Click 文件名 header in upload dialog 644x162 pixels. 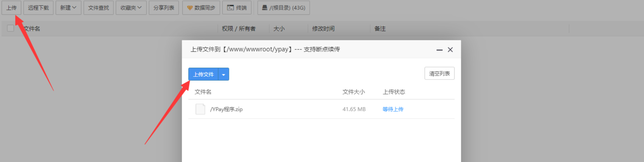(203, 92)
